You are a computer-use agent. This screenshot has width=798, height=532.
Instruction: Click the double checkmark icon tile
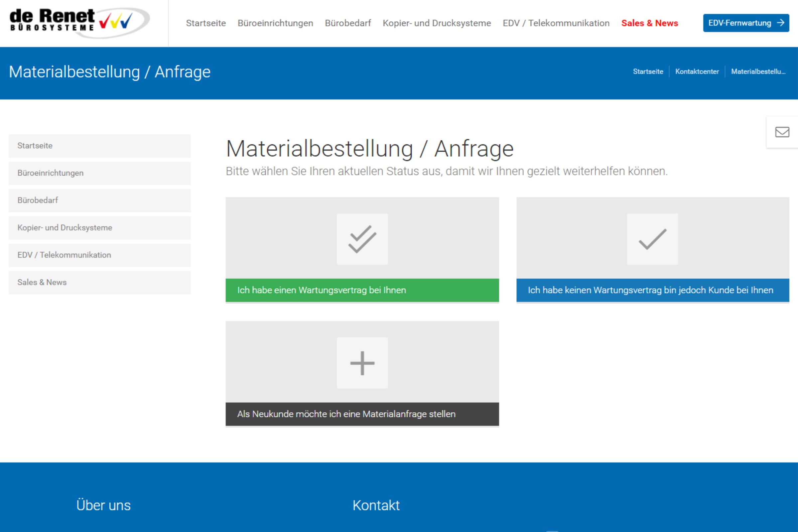362,239
